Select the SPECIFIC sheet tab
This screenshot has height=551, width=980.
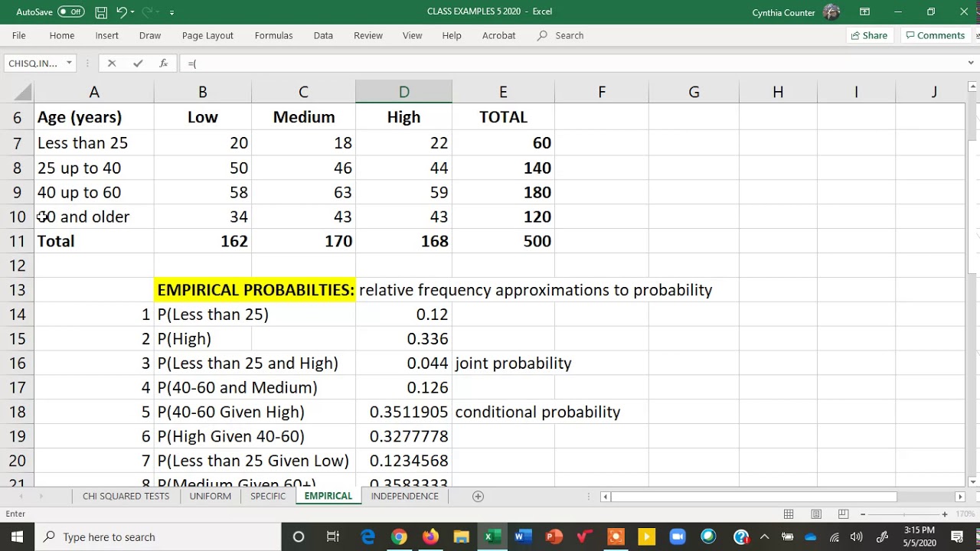coord(268,496)
